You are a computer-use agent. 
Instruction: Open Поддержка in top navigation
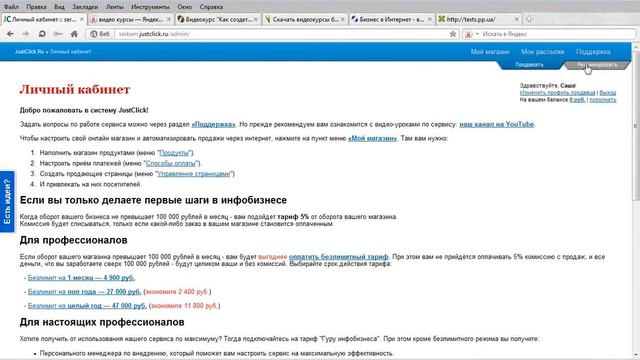click(593, 52)
